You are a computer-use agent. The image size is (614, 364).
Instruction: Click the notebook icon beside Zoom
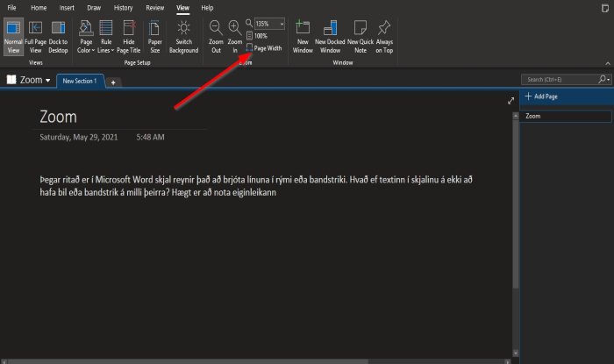coord(11,80)
